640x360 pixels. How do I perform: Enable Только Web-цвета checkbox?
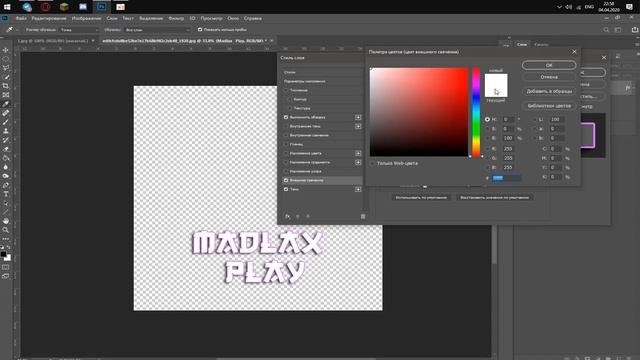[x=372, y=163]
